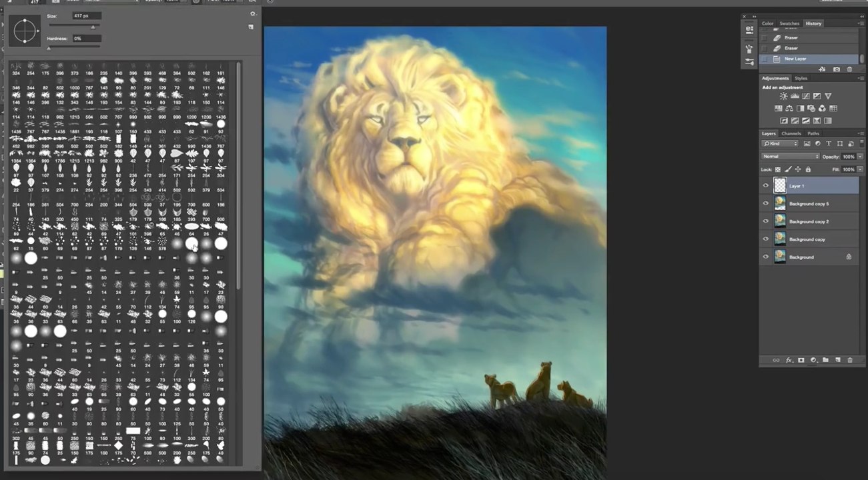This screenshot has height=480, width=868.
Task: Click the link layers icon
Action: (776, 360)
